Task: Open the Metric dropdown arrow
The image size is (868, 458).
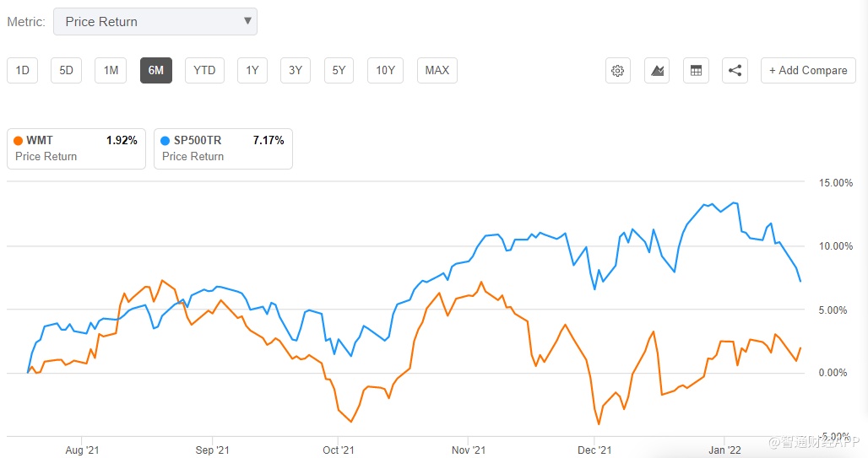Action: [x=247, y=20]
